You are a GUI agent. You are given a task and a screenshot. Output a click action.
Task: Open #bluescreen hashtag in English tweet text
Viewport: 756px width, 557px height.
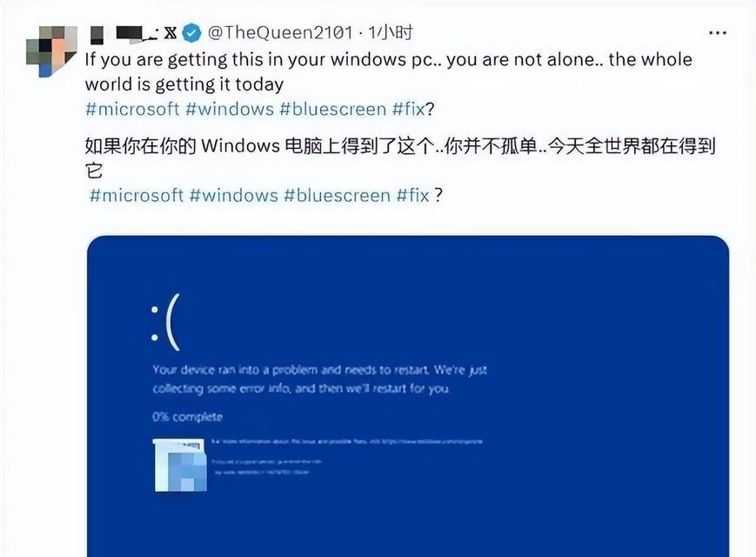click(x=333, y=109)
